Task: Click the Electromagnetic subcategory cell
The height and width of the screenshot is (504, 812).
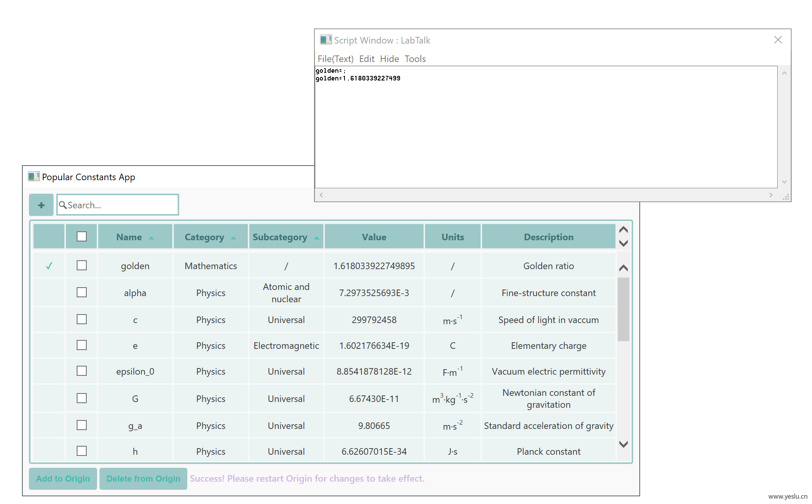Action: point(286,345)
